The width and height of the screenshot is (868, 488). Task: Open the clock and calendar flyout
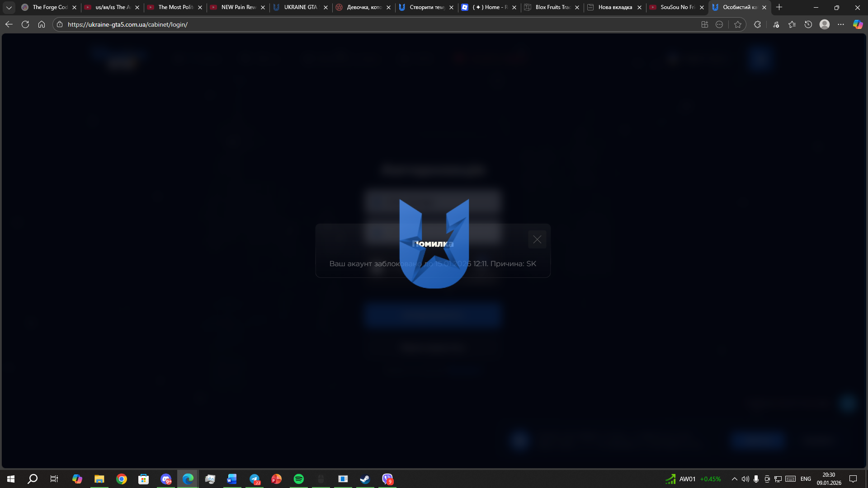coord(829,479)
